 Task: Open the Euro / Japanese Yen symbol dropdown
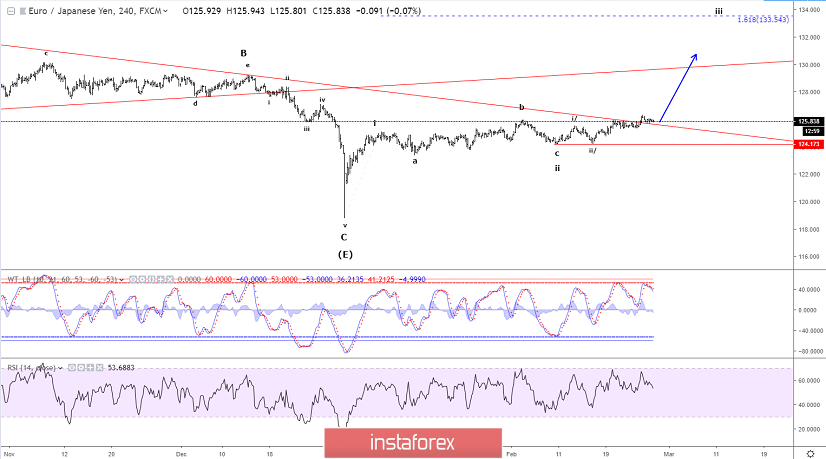165,11
